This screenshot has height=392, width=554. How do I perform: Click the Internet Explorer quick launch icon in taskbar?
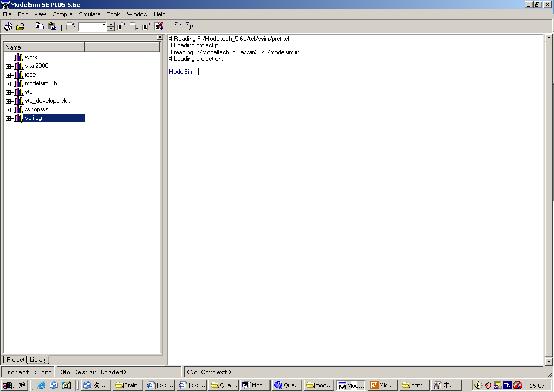(41, 385)
